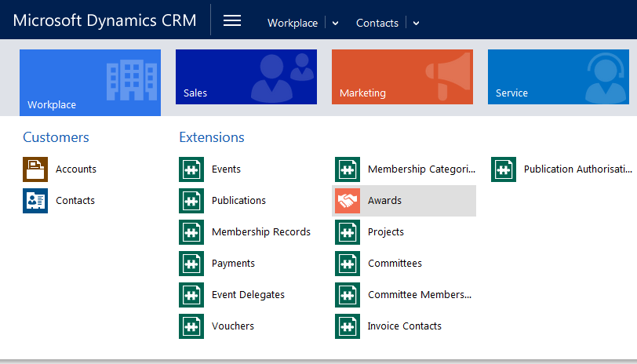Open the hamburger navigation menu icon
This screenshot has height=364, width=637.
tap(232, 20)
